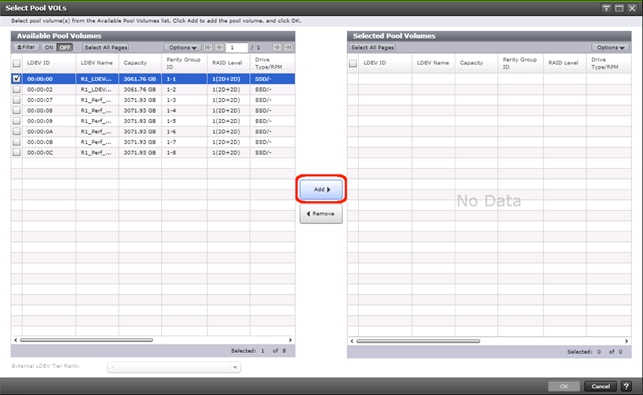
Task: Toggle the header checkbox in Selected Pool Volumes
Action: click(353, 64)
